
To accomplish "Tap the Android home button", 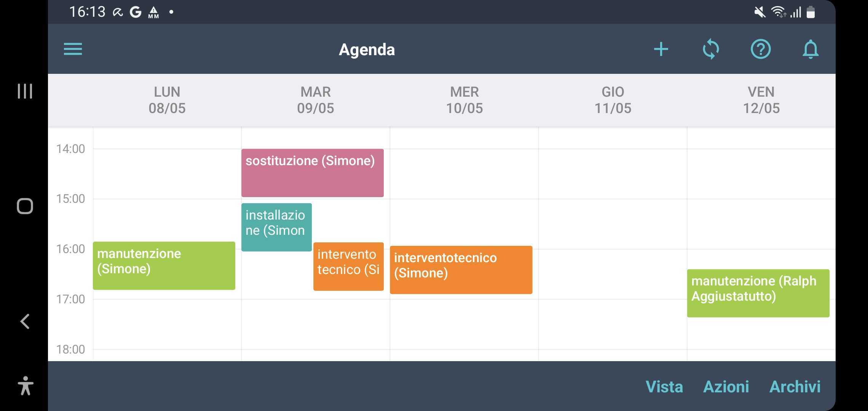I will coord(25,206).
